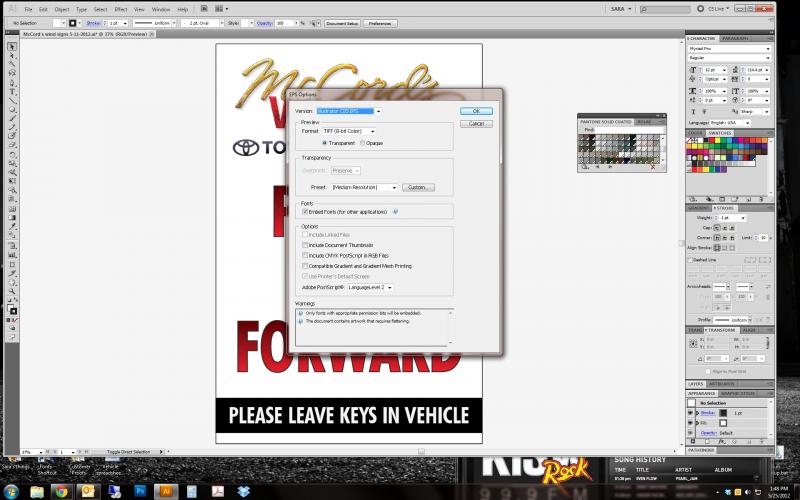Open the Window menu

(161, 9)
